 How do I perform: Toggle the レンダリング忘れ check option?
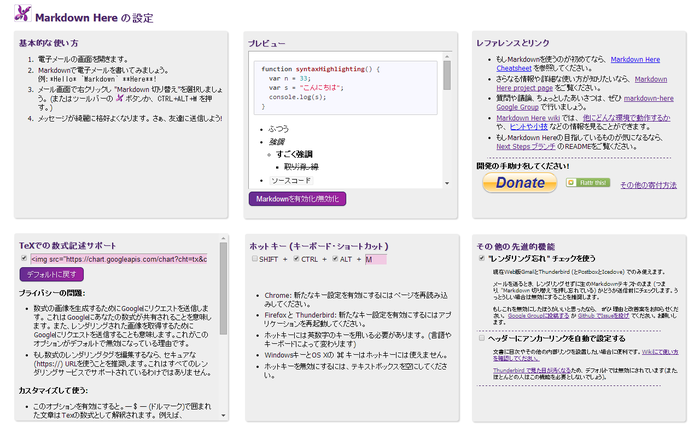(481, 258)
